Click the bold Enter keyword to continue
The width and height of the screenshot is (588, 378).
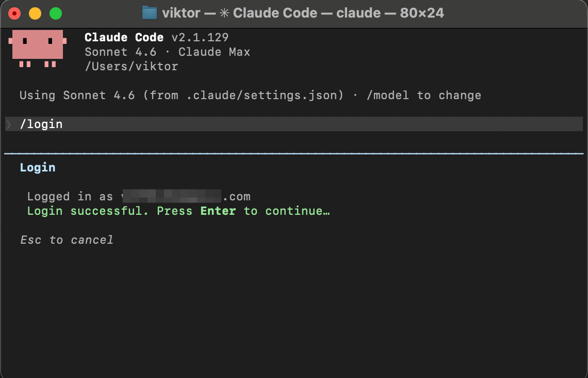tap(218, 211)
